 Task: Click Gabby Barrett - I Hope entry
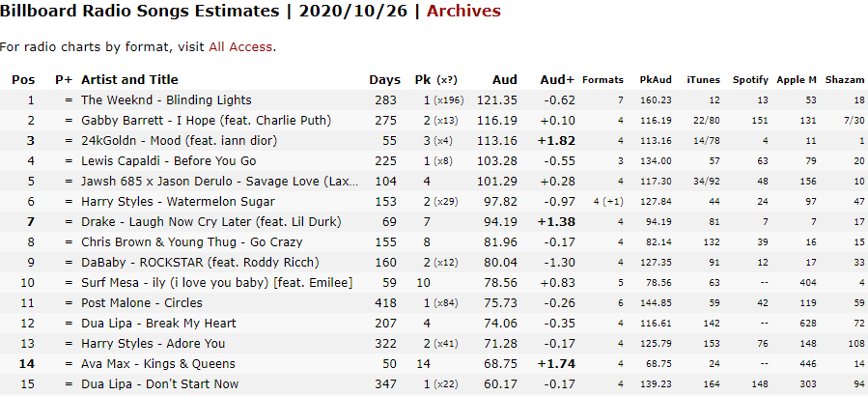pyautogui.click(x=206, y=120)
